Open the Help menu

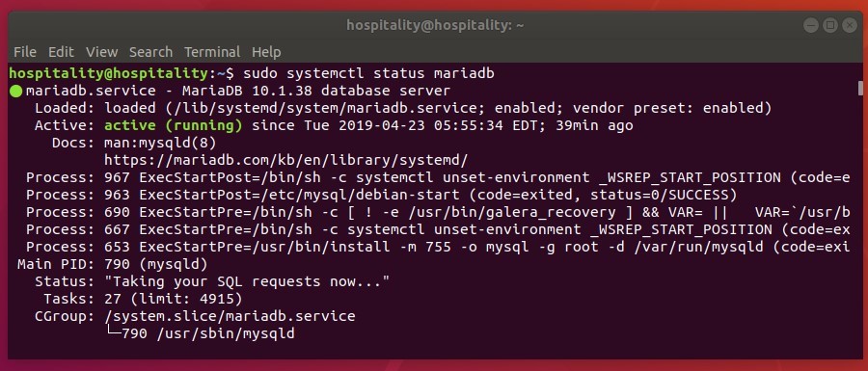point(266,52)
